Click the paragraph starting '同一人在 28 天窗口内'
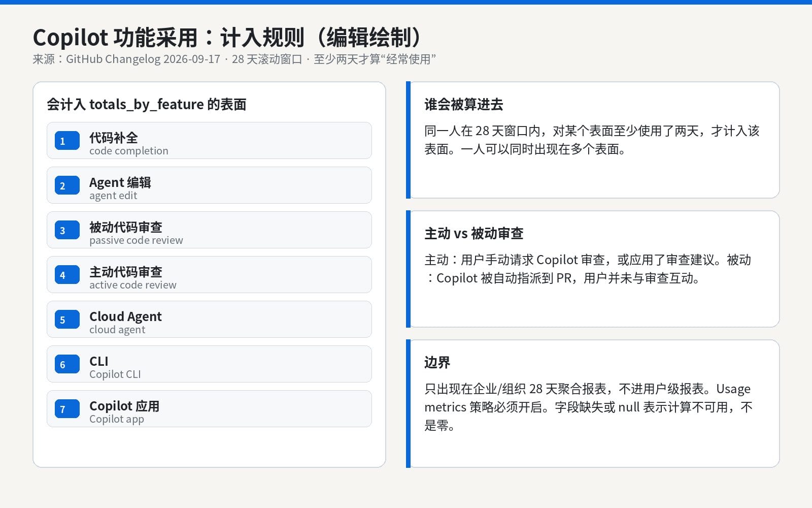This screenshot has width=812, height=508. coord(592,140)
